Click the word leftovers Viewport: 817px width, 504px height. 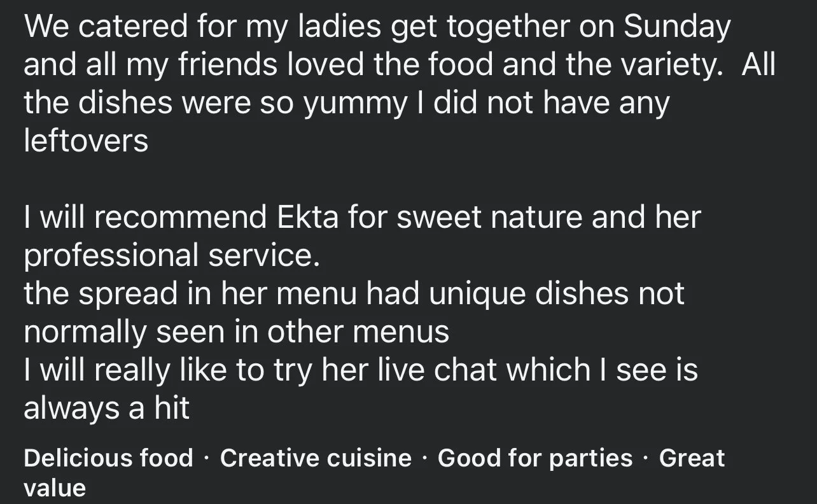point(86,141)
